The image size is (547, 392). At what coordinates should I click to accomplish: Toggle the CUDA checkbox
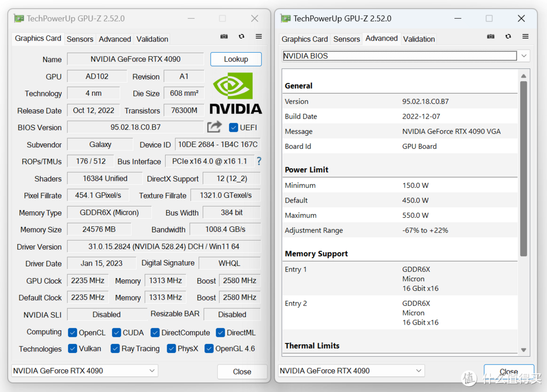(116, 333)
